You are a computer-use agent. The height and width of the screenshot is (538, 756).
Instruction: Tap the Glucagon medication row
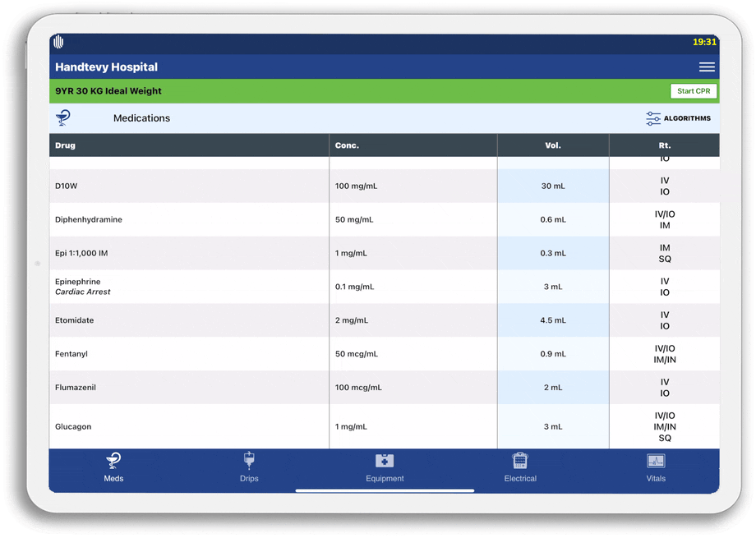(73, 427)
